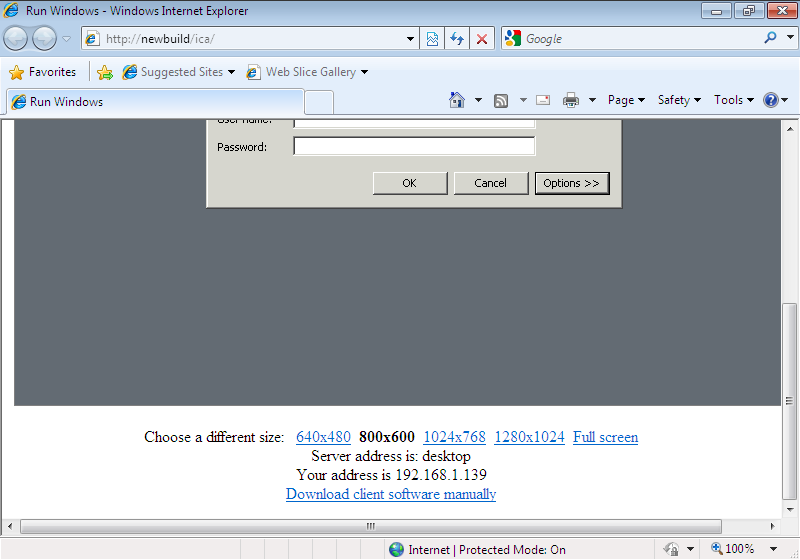Viewport: 800px width, 560px height.
Task: Switch to the Run Windows tab
Action: (x=155, y=102)
